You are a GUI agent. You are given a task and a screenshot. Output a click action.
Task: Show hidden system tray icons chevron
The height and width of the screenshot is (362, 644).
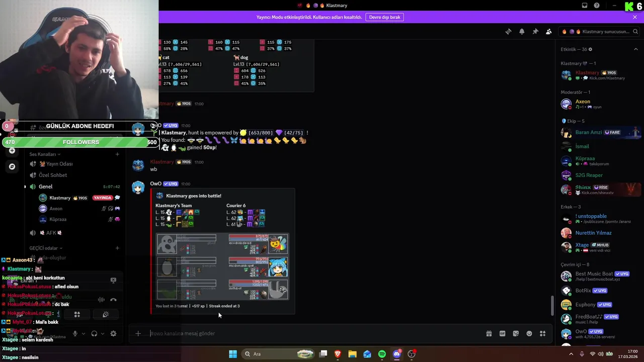click(571, 354)
